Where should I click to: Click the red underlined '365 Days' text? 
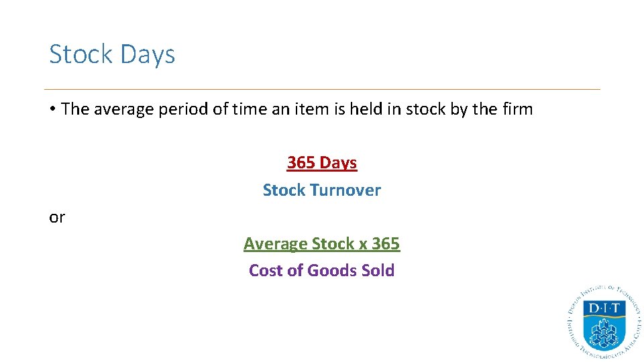[322, 163]
